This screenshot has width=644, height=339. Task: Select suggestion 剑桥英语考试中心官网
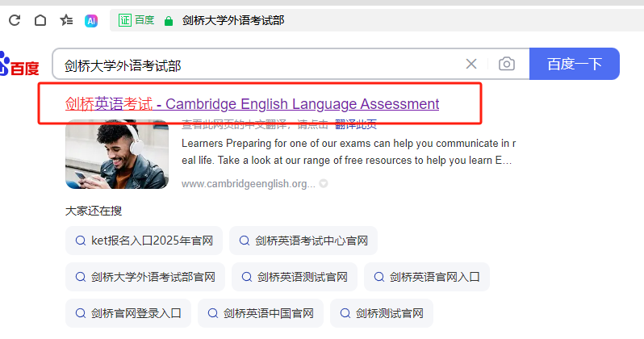point(303,241)
